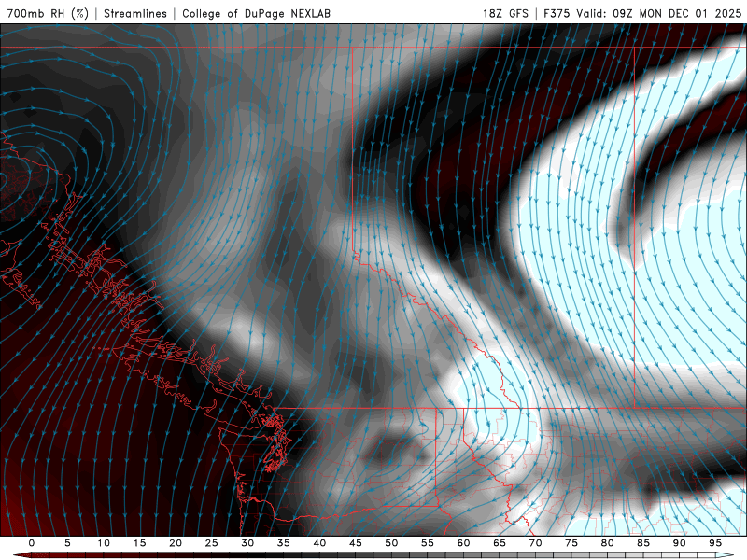Click 'F375' forecast hour label
Screen dimensions: 747x560
click(557, 13)
